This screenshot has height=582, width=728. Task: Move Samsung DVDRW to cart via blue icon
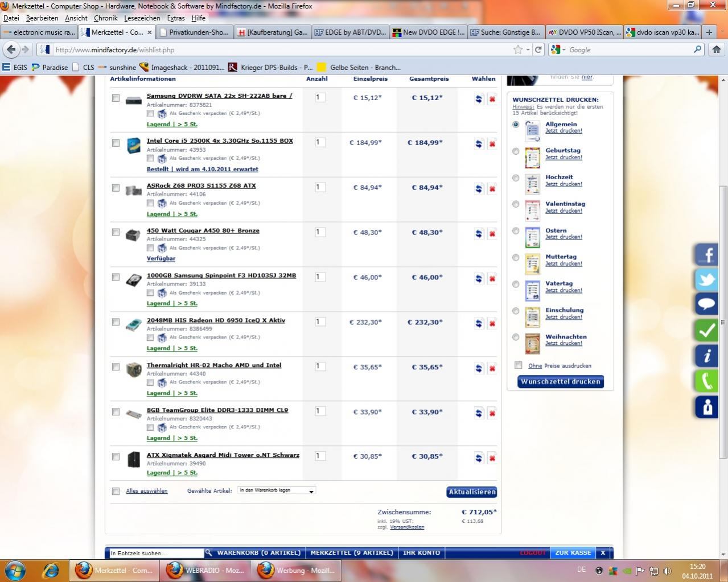point(479,99)
